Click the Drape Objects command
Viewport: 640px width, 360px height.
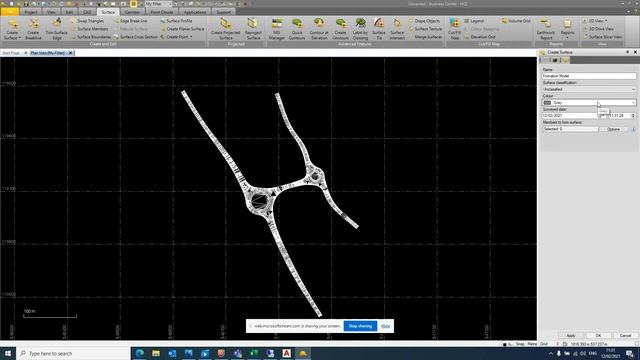coord(424,21)
